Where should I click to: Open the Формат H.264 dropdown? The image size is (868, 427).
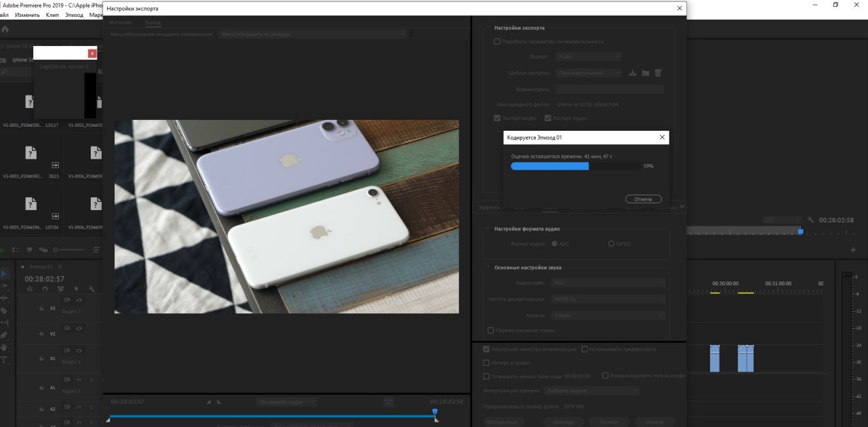point(588,57)
